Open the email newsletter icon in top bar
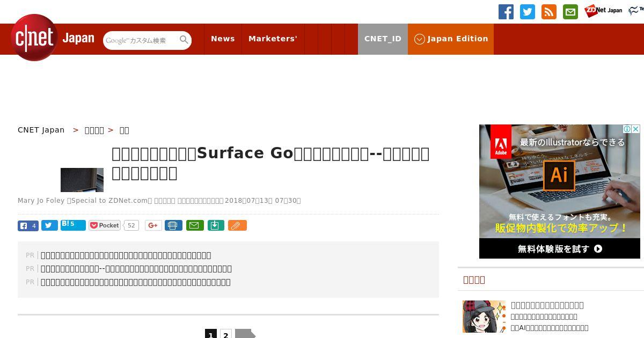This screenshot has height=338, width=644. tap(570, 12)
